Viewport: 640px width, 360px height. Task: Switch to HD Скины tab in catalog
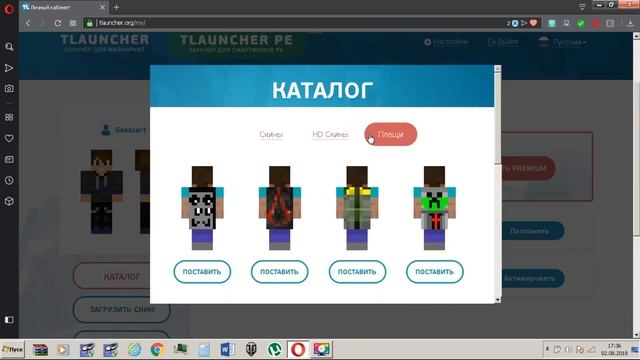(330, 134)
